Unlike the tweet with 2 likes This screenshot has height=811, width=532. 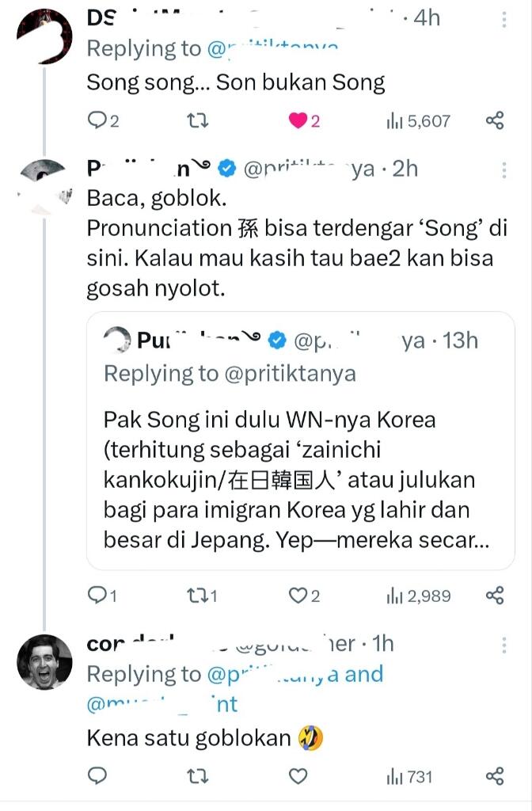coord(295,119)
